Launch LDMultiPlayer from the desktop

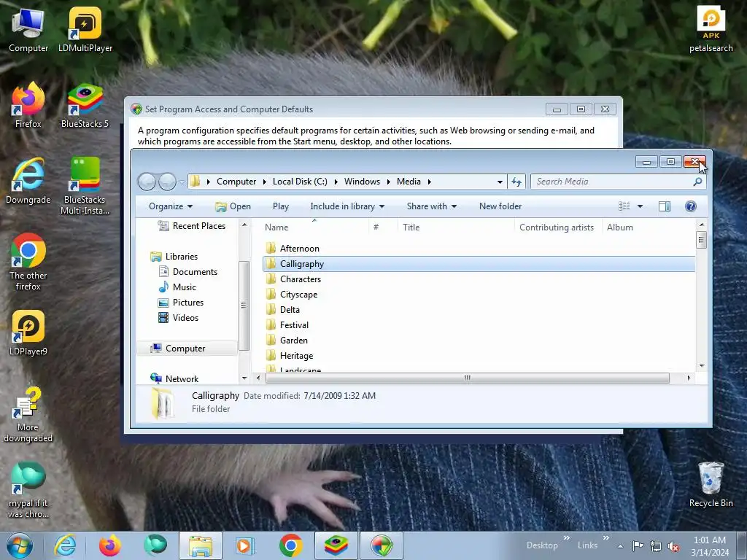tap(85, 29)
